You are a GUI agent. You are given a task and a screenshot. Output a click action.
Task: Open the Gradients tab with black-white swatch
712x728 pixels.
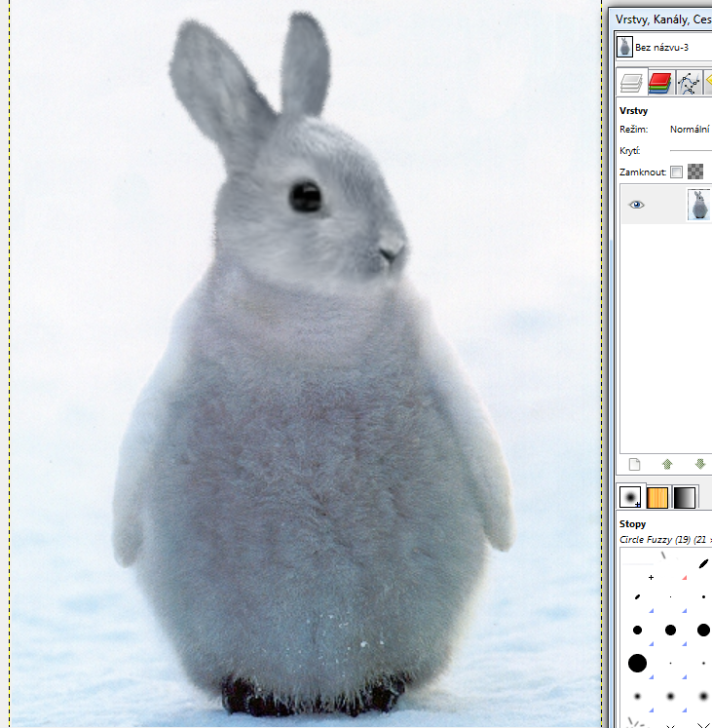tap(684, 497)
